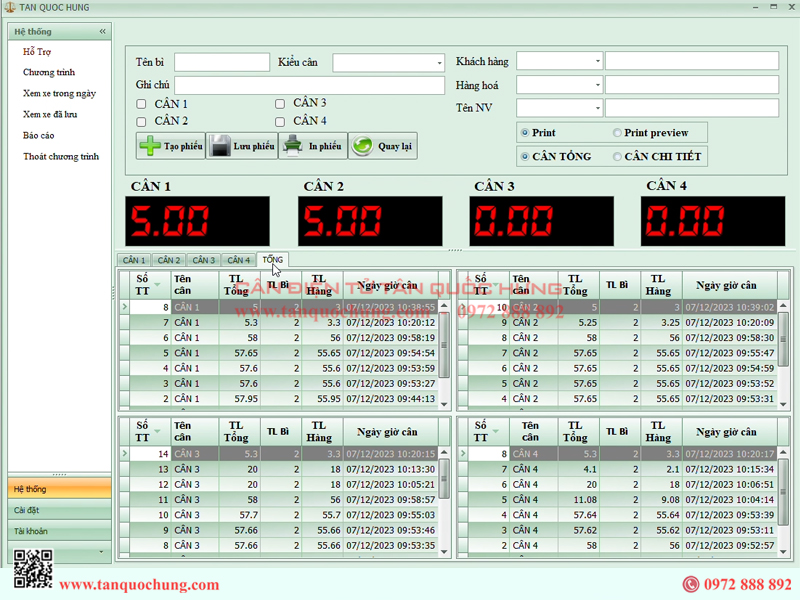Image resolution: width=800 pixels, height=600 pixels.
Task: Open the Cài đặt section
Action: tap(60, 510)
